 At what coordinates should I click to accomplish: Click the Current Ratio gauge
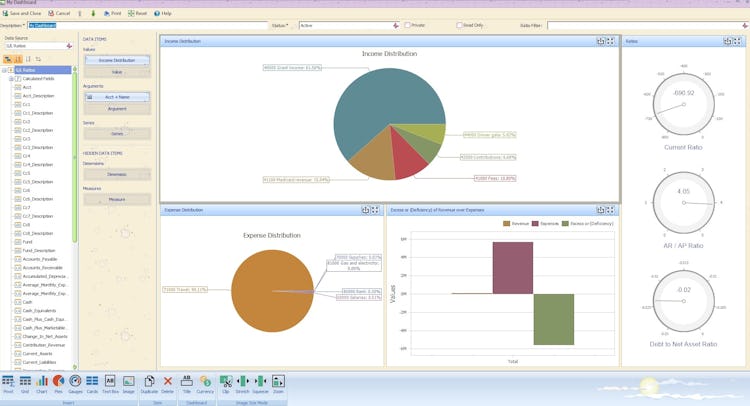point(684,104)
